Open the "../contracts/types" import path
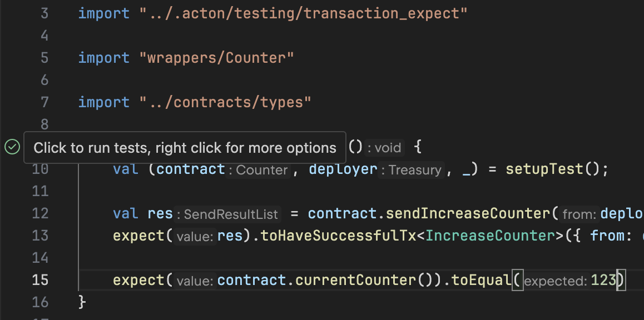Screen dimensions: 644x320 tap(225, 102)
